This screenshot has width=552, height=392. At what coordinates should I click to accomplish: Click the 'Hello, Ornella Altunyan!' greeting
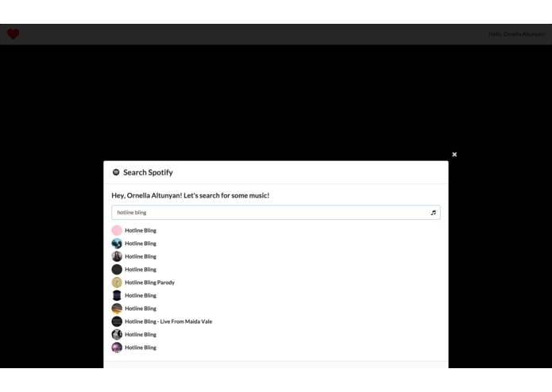pos(516,34)
